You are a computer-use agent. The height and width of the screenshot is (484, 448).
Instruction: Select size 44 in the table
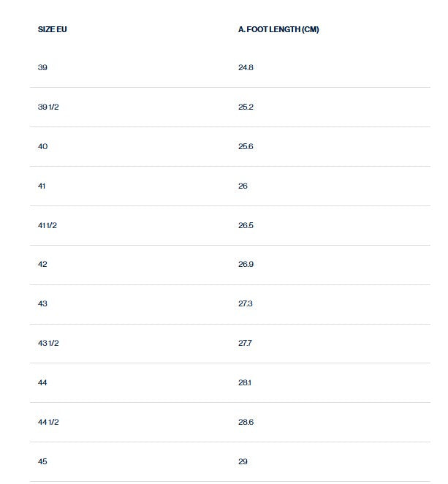coord(42,383)
